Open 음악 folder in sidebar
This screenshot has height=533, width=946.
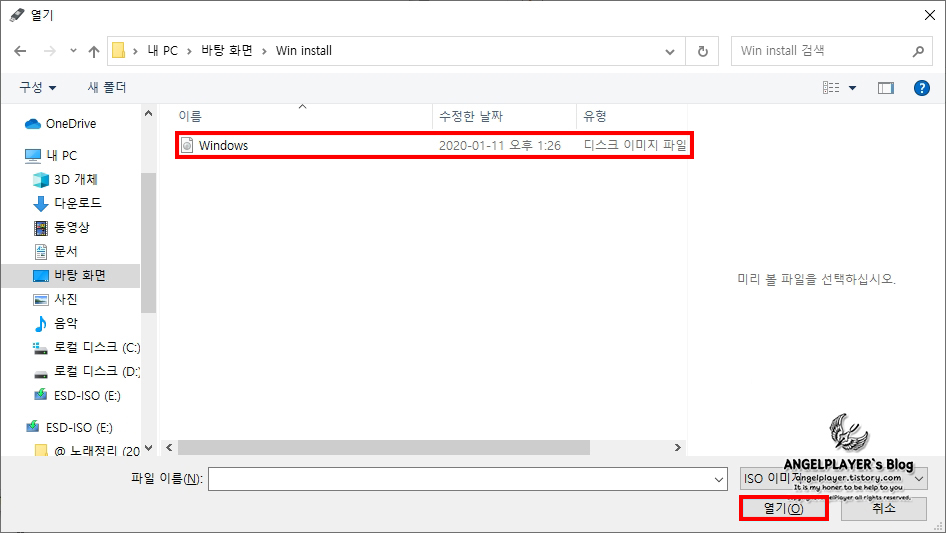tap(66, 323)
